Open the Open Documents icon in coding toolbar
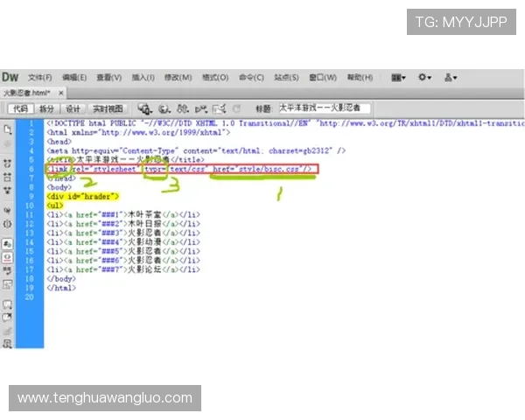The image size is (525, 420). [x=7, y=129]
